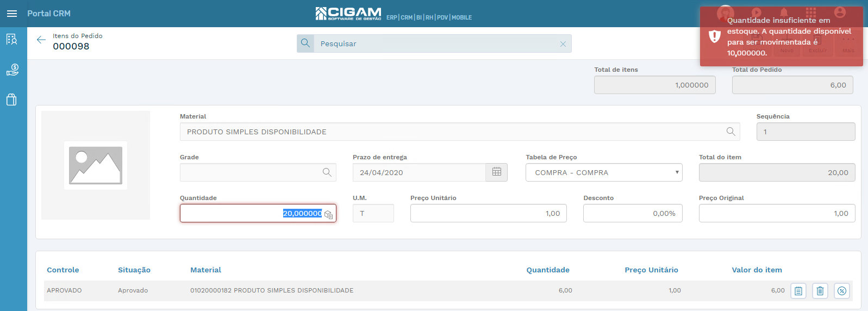Click the Preço Original field
Viewport: 868px width, 311px height.
click(777, 213)
